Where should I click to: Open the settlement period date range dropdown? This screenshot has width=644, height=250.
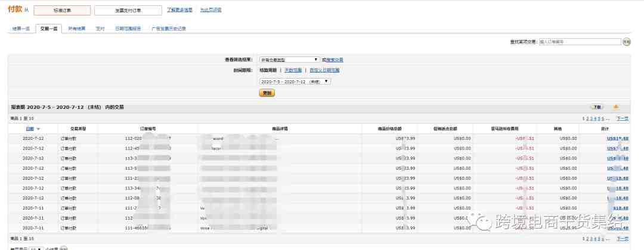(x=295, y=81)
